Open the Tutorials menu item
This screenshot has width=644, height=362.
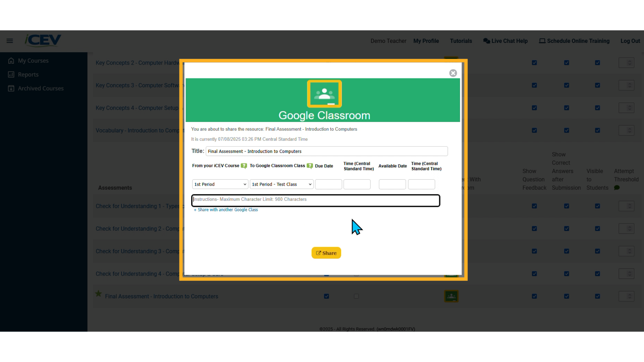coord(461,41)
